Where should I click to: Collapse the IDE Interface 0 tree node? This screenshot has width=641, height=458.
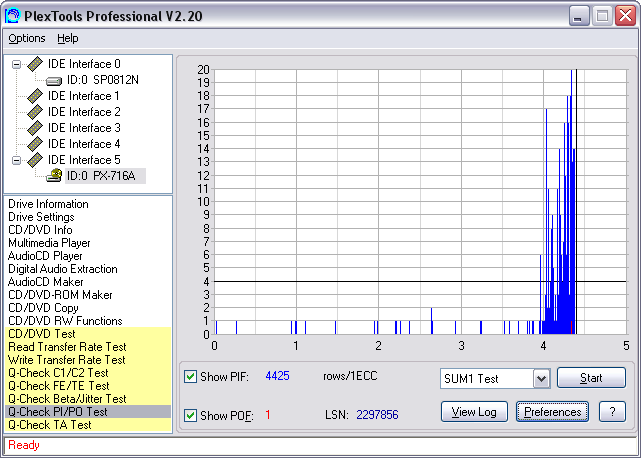point(16,64)
